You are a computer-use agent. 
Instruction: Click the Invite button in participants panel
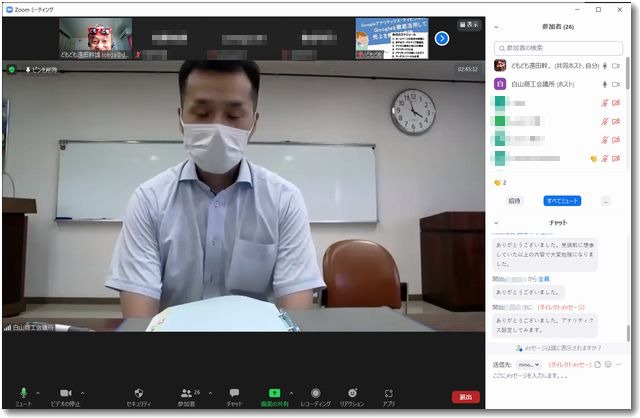pyautogui.click(x=515, y=201)
